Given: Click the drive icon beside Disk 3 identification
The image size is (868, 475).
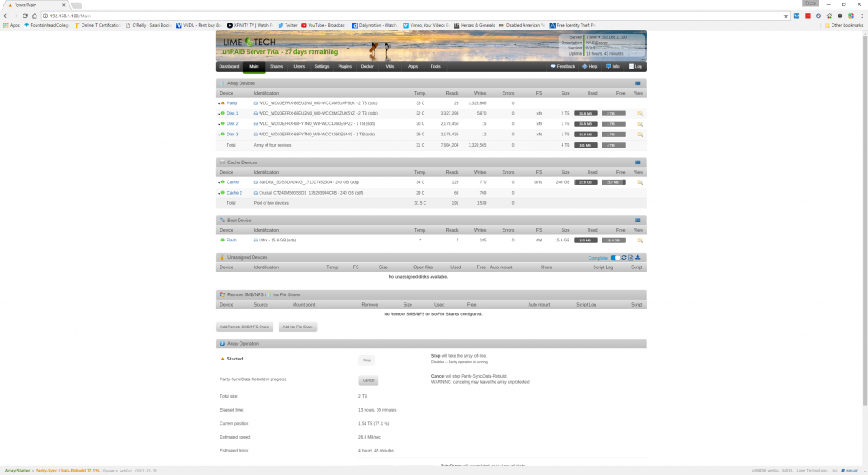Looking at the screenshot, I should [256, 135].
